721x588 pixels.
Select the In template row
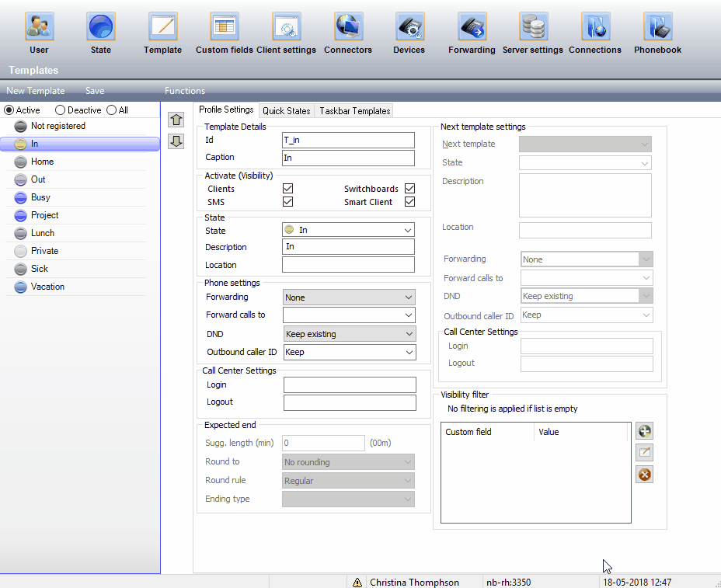(x=80, y=144)
